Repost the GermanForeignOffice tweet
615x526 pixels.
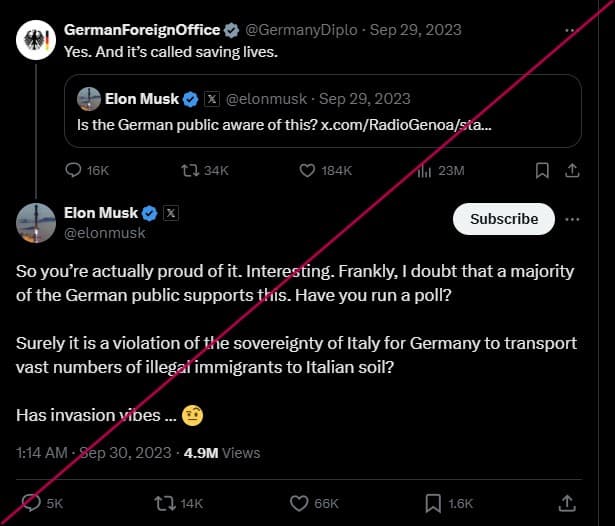[x=189, y=171]
